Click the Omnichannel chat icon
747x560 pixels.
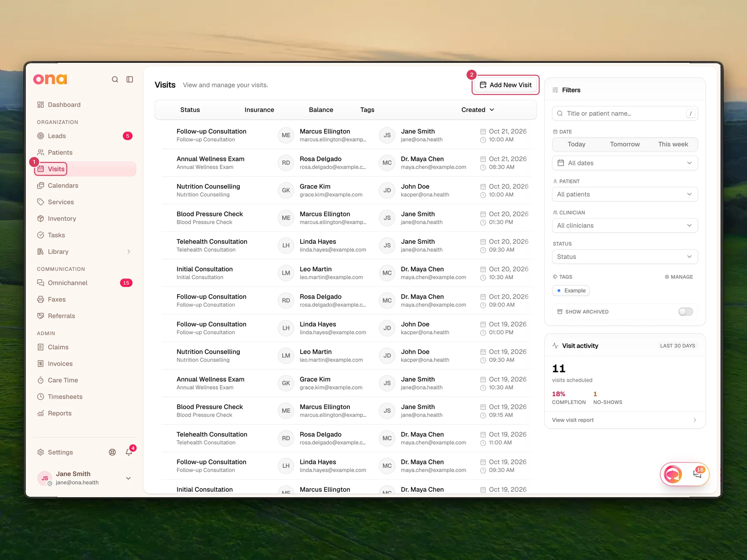(x=40, y=283)
